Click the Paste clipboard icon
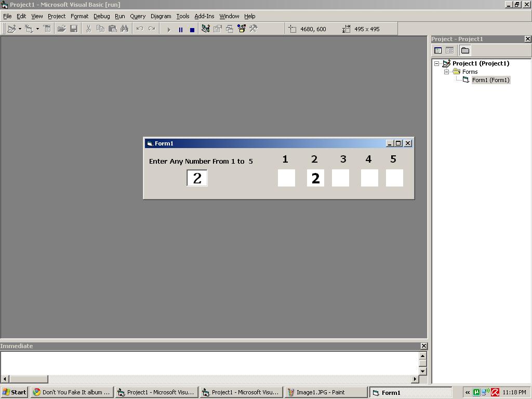Image resolution: width=532 pixels, height=399 pixels. click(112, 29)
